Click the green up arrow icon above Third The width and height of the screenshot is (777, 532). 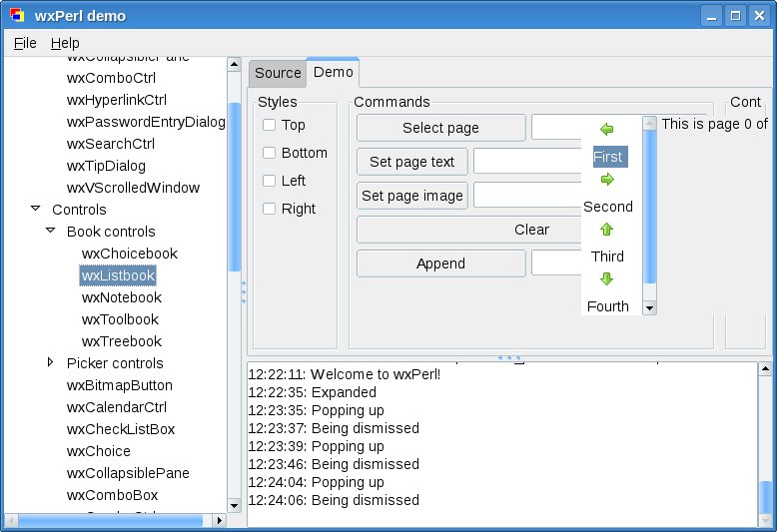click(x=606, y=230)
